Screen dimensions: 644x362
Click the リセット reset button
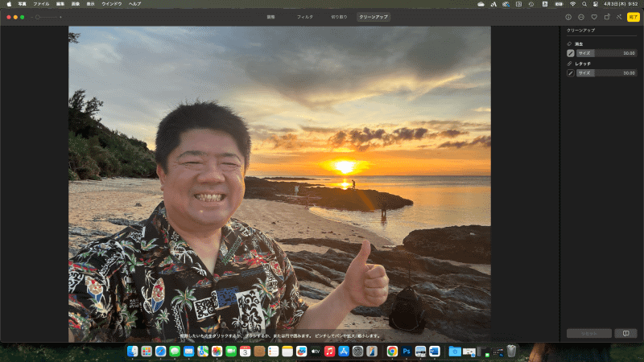[589, 333]
